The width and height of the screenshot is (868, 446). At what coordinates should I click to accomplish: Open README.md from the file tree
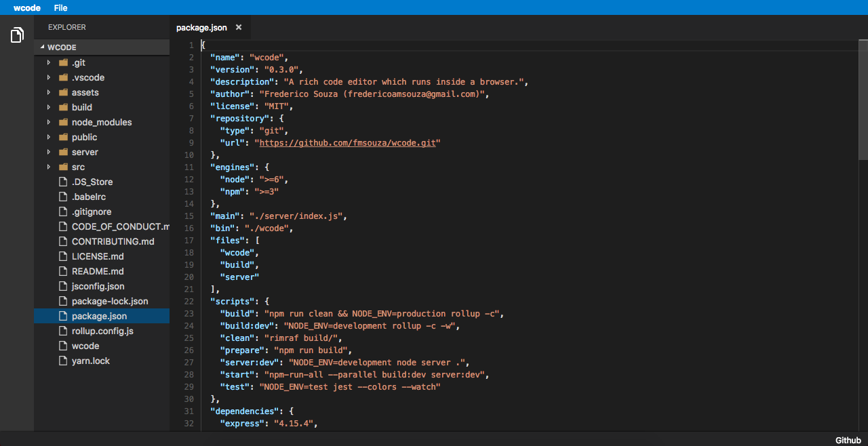point(102,271)
